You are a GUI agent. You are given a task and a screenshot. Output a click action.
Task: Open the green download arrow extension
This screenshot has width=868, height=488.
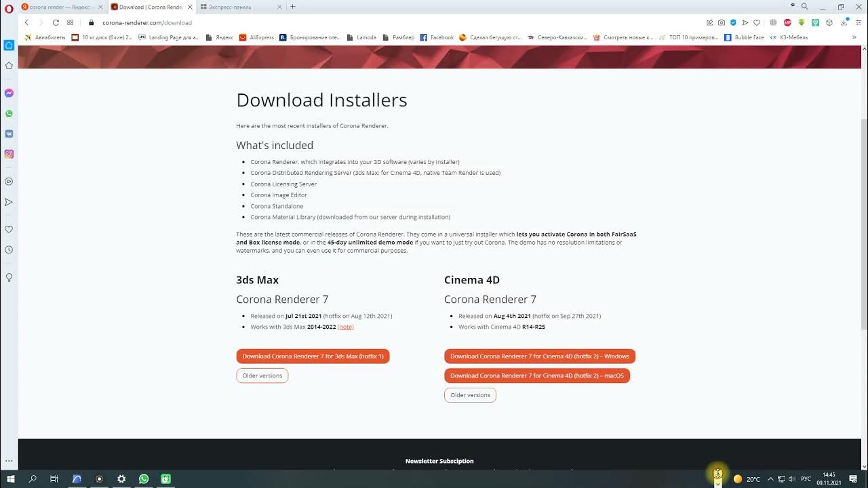click(802, 22)
